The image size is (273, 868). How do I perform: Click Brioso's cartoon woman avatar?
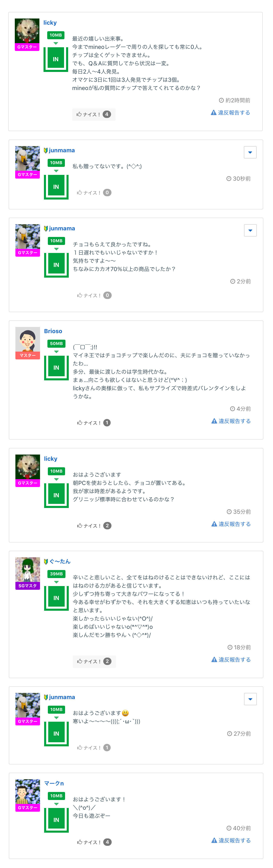point(28,339)
